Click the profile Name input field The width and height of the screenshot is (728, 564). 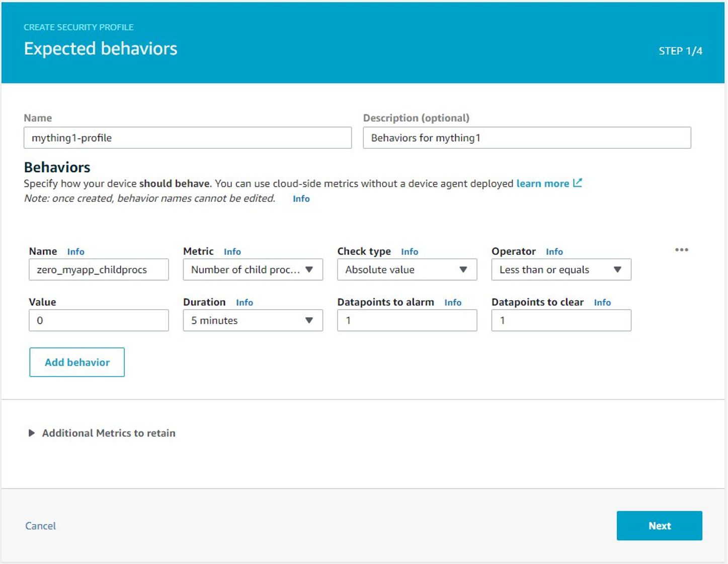click(187, 138)
